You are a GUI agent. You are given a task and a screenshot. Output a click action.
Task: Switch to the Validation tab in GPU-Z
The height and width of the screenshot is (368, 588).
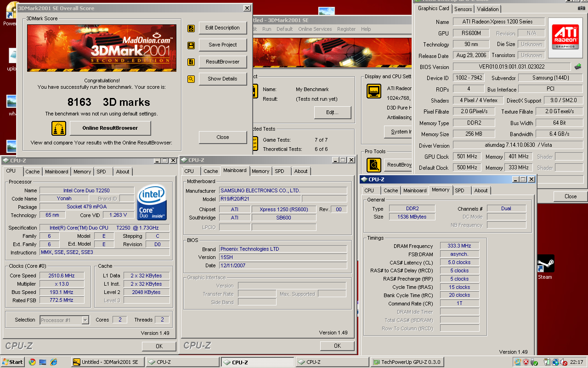tap(488, 9)
